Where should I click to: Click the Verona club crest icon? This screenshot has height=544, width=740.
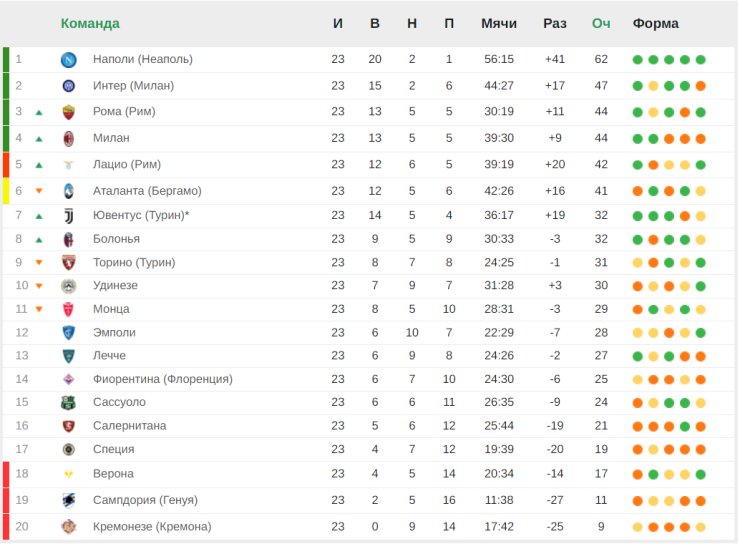(69, 474)
